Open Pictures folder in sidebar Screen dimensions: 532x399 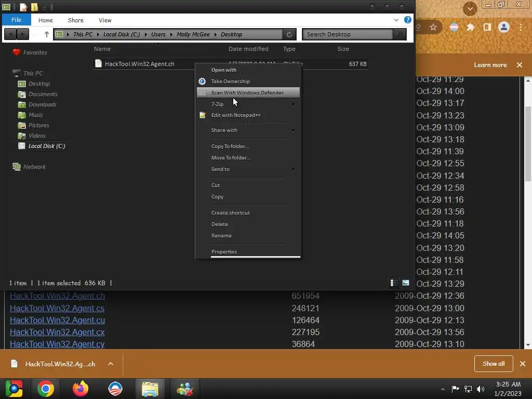(38, 125)
